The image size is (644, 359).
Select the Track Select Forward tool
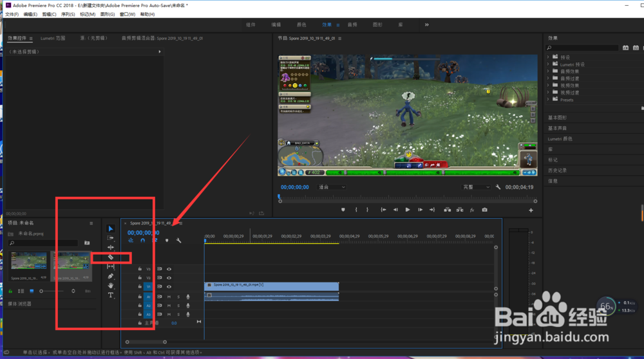[111, 238]
